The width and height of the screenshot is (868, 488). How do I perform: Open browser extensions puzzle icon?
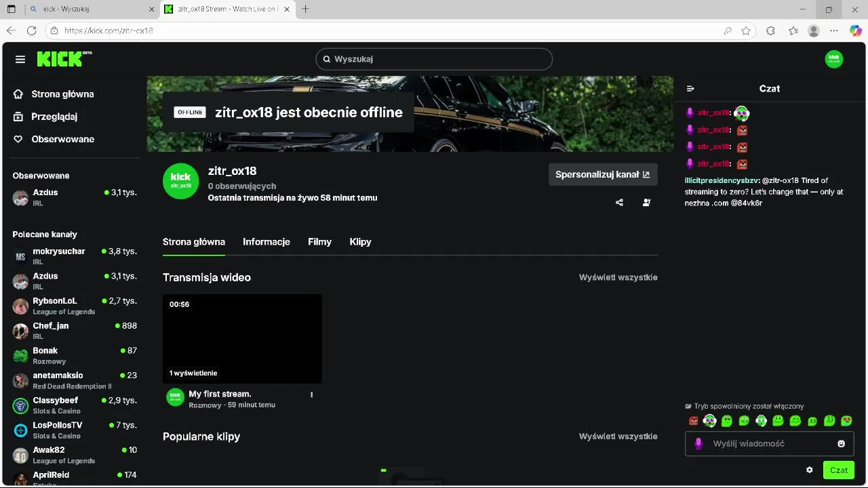[x=770, y=30]
